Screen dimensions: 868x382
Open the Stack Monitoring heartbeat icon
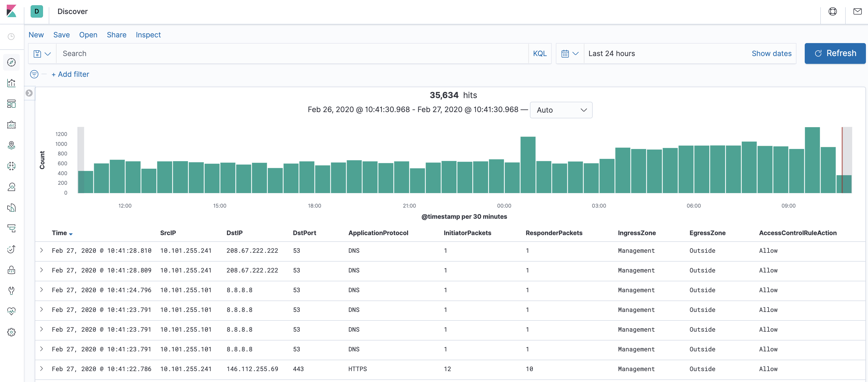11,311
